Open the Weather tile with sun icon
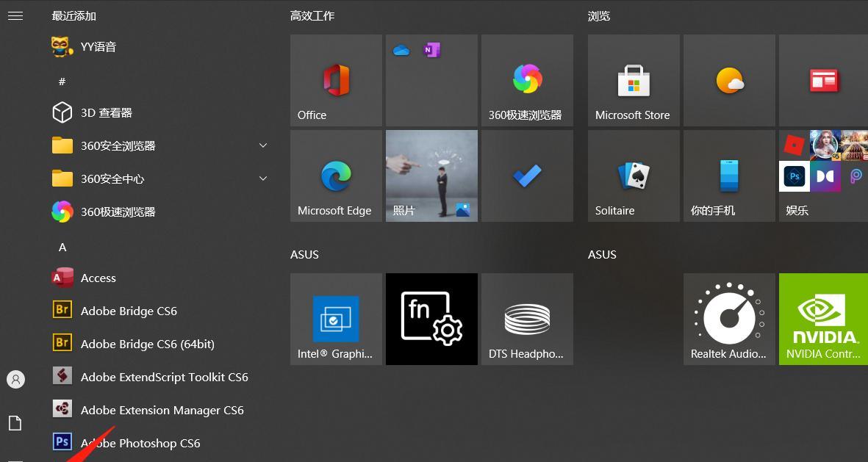The width and height of the screenshot is (868, 462). pyautogui.click(x=730, y=80)
